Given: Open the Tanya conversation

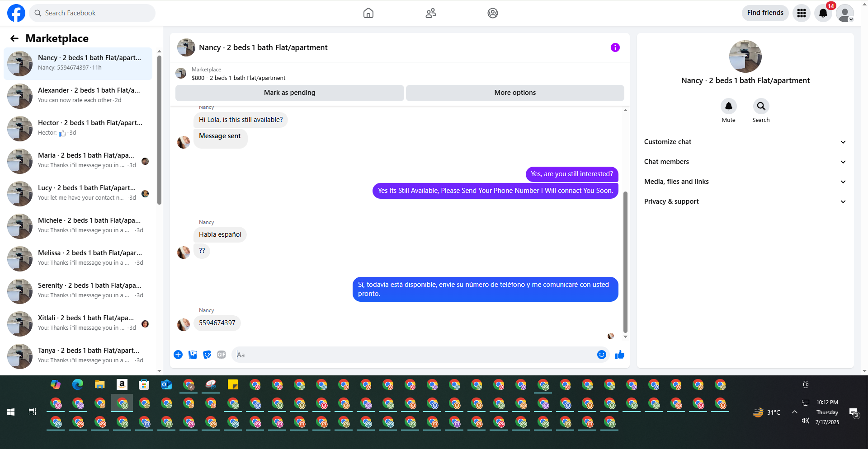Looking at the screenshot, I should point(78,356).
